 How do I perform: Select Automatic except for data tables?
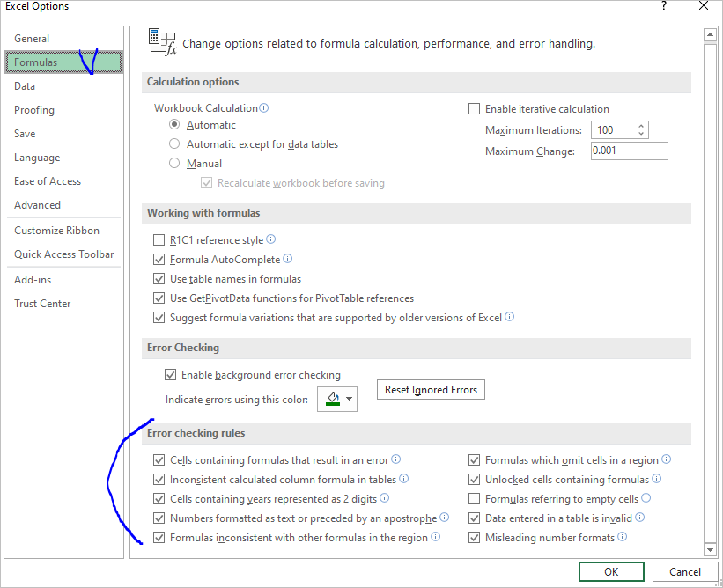point(174,143)
